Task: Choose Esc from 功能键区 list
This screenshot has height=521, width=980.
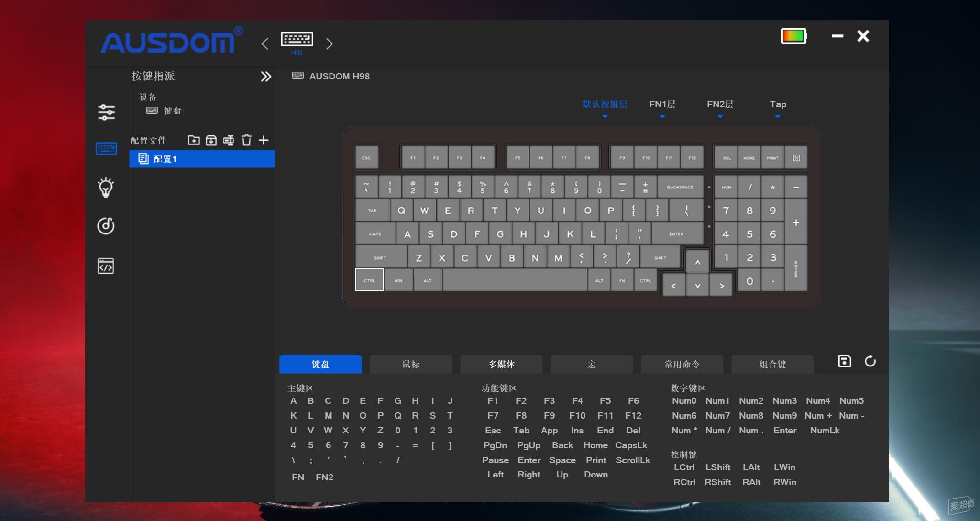Action: coord(493,431)
